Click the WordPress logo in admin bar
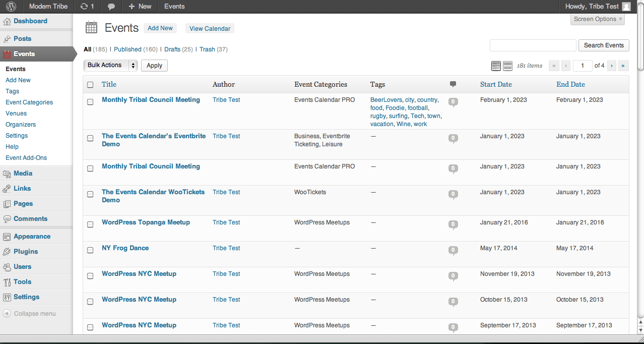Viewport: 644px width, 344px height. (x=11, y=7)
